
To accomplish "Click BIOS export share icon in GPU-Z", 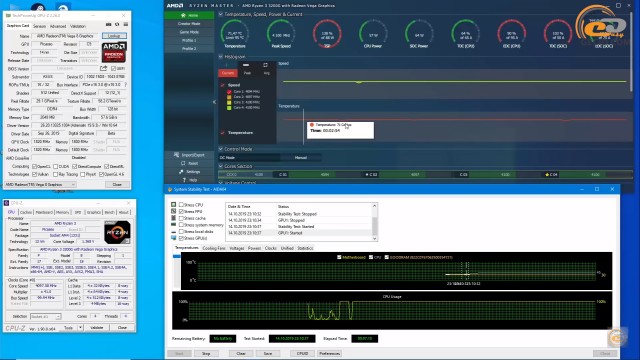I will pos(103,68).
